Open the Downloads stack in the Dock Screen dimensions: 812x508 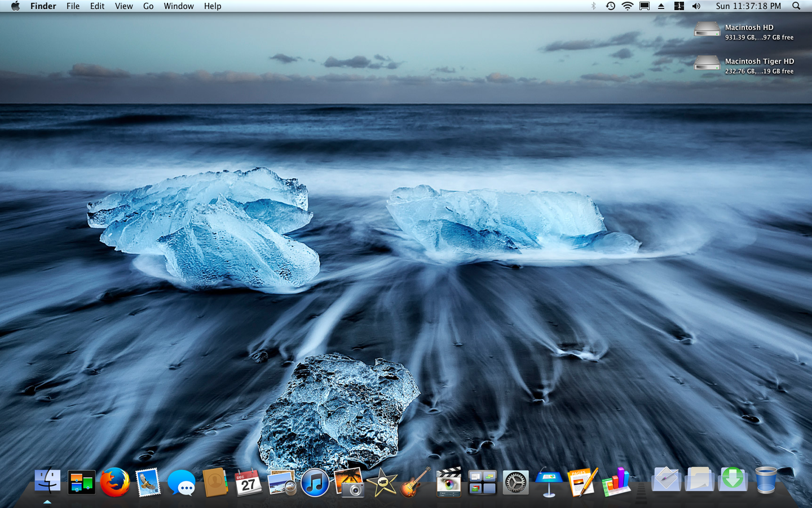click(x=732, y=480)
